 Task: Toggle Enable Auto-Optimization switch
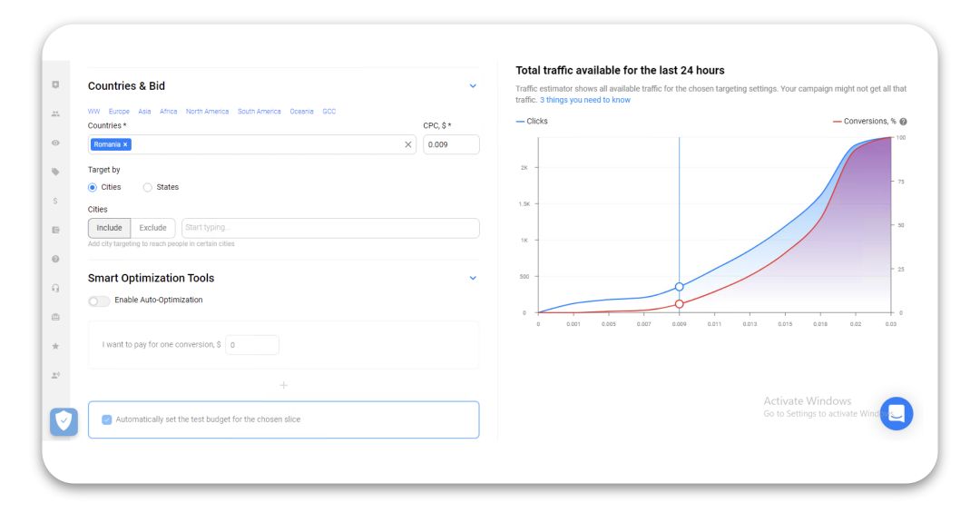(x=99, y=301)
